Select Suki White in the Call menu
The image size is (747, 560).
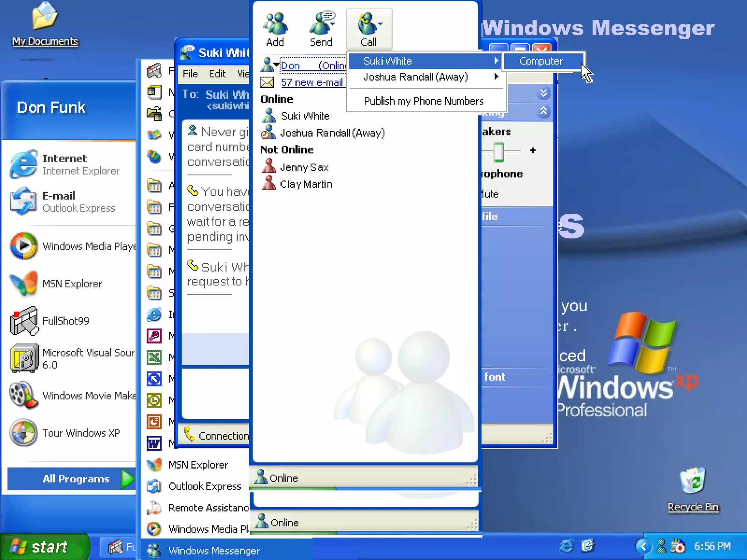coord(426,61)
